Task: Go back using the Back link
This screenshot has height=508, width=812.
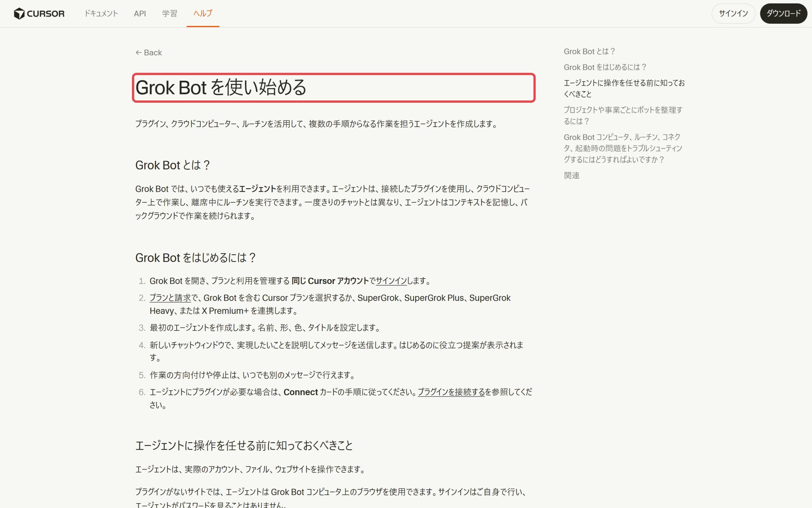Action: click(x=148, y=52)
